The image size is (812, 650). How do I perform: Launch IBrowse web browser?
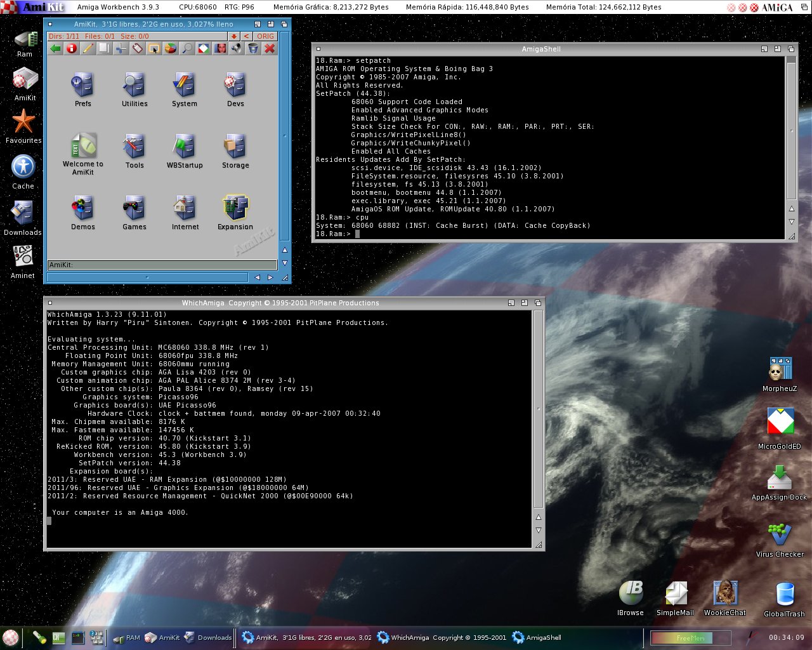(x=631, y=598)
